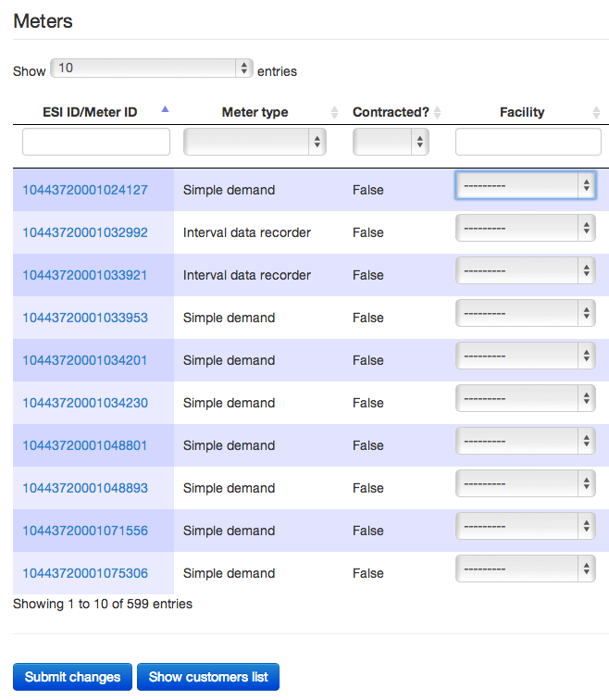Click sort arrows on Meter type column
Viewport: 609px width, 700px height.
coord(335,112)
